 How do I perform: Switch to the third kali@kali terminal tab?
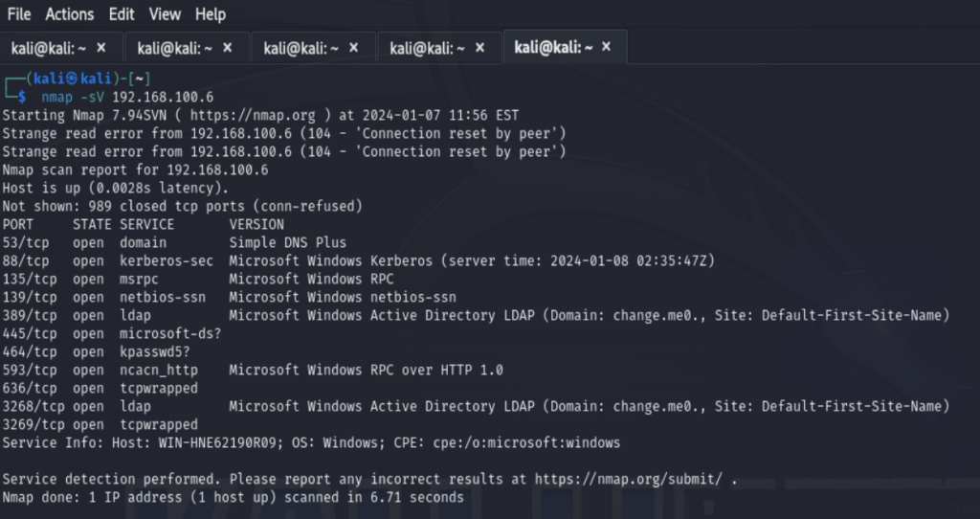coord(301,48)
